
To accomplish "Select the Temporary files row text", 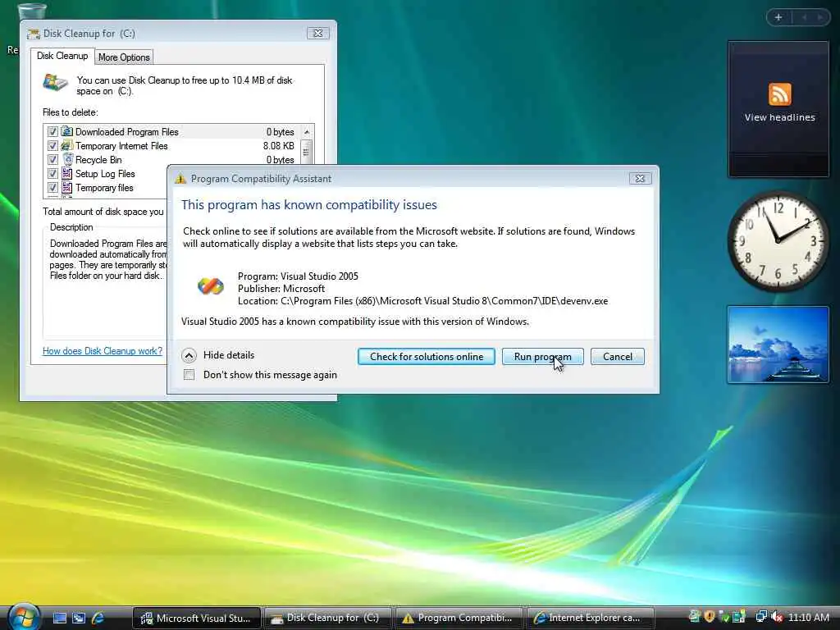I will coord(104,188).
